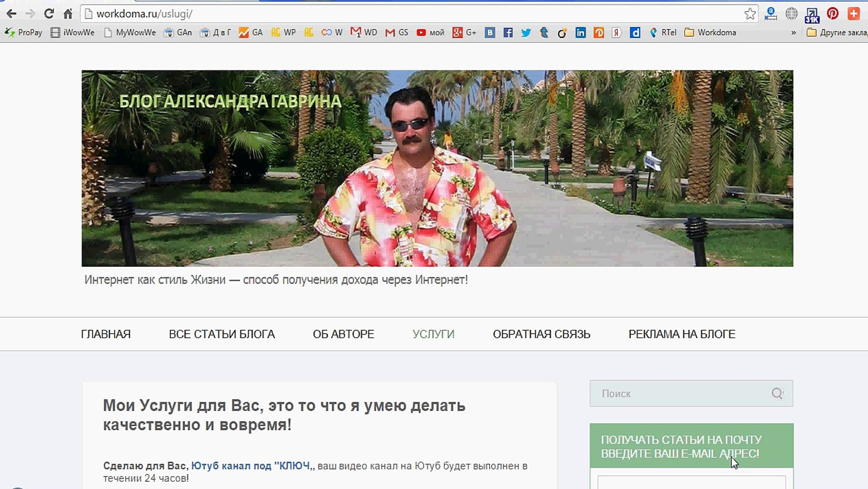Open the GA analytics bookmark
The image size is (868, 489).
pyautogui.click(x=250, y=33)
